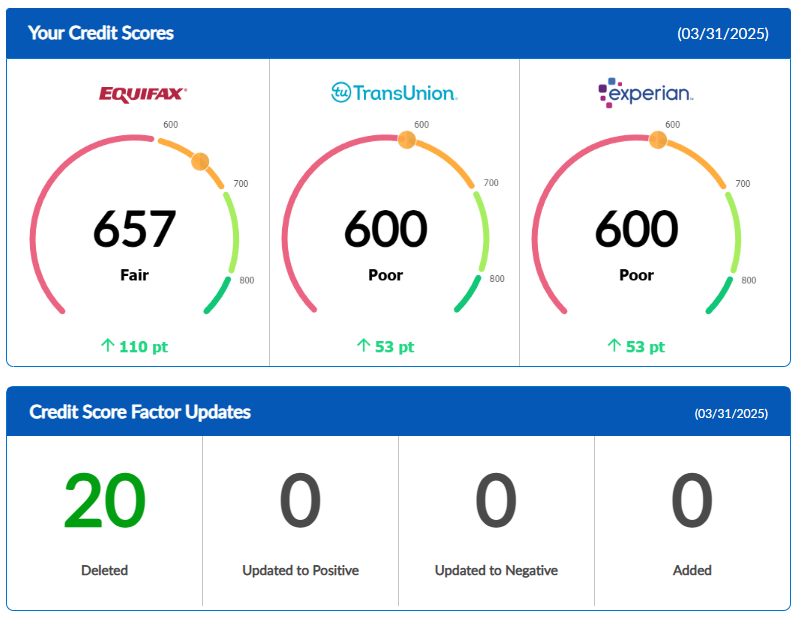The width and height of the screenshot is (799, 618).
Task: Click the Your Credit Scores date
Action: coord(723,34)
